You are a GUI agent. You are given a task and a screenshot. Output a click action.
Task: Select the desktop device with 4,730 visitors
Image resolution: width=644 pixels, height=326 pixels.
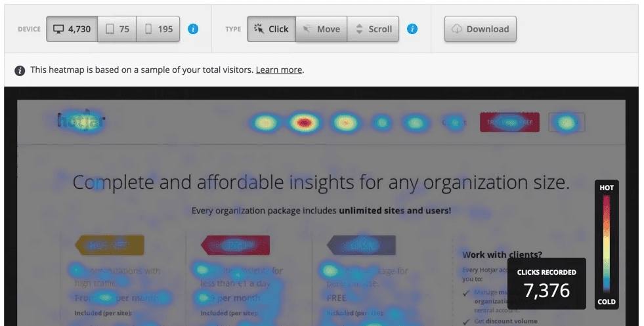pos(72,29)
